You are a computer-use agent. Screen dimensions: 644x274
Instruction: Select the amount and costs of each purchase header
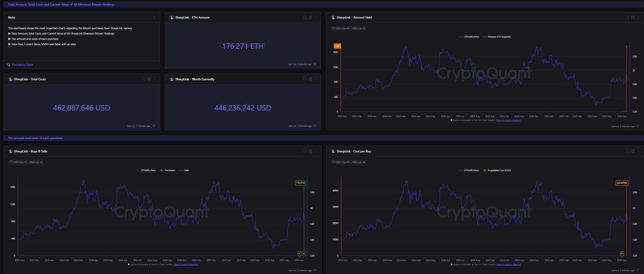(35, 138)
